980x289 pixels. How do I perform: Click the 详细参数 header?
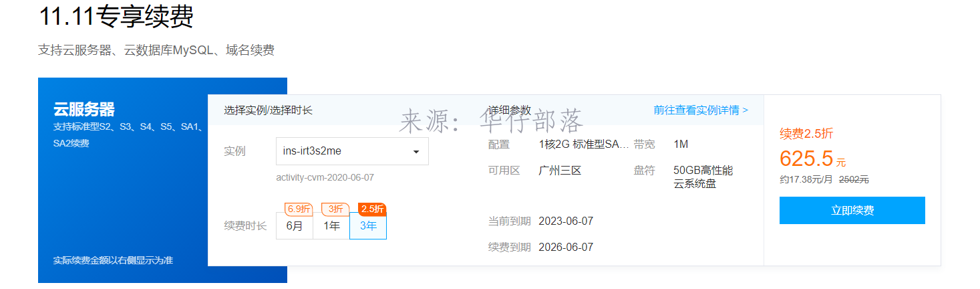click(x=510, y=110)
